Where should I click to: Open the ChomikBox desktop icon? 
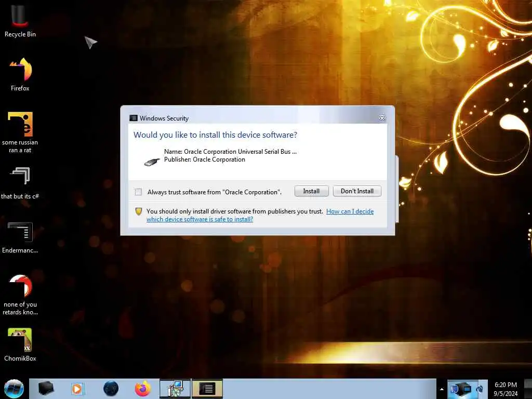click(20, 345)
